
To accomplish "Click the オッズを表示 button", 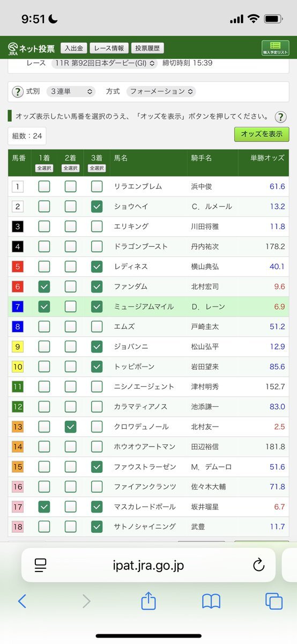I will [262, 134].
